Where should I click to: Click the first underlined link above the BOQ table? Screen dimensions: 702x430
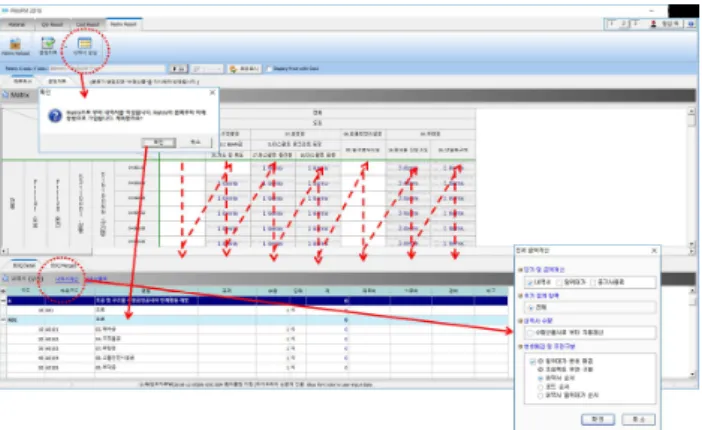coord(67,279)
